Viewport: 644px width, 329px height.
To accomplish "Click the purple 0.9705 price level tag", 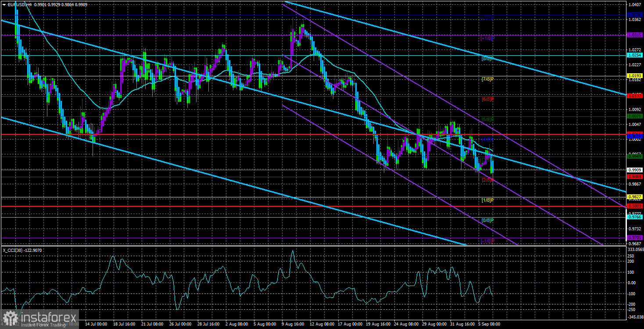I will (x=634, y=237).
